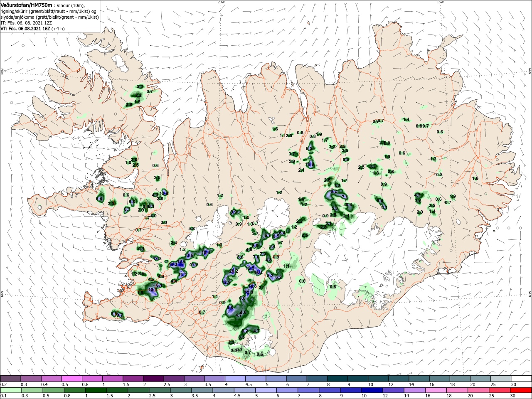Click the 16.4 precipitation value on the map
Image resolution: width=532 pixels, height=399 pixels.
pyautogui.click(x=259, y=273)
